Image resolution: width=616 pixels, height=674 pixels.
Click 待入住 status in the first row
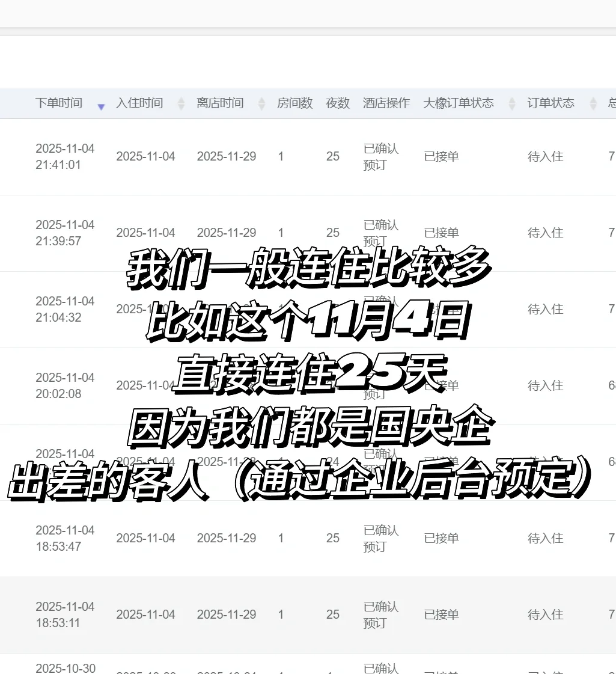click(x=545, y=156)
